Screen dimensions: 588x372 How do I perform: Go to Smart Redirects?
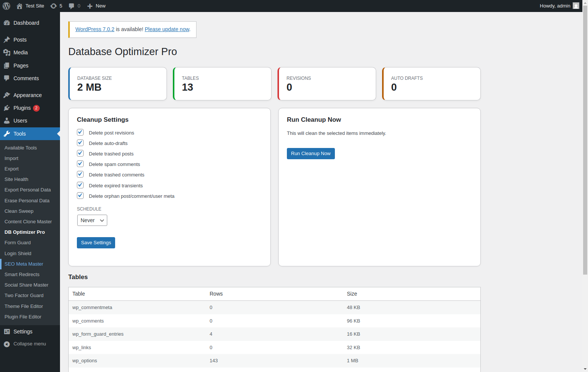(x=22, y=275)
